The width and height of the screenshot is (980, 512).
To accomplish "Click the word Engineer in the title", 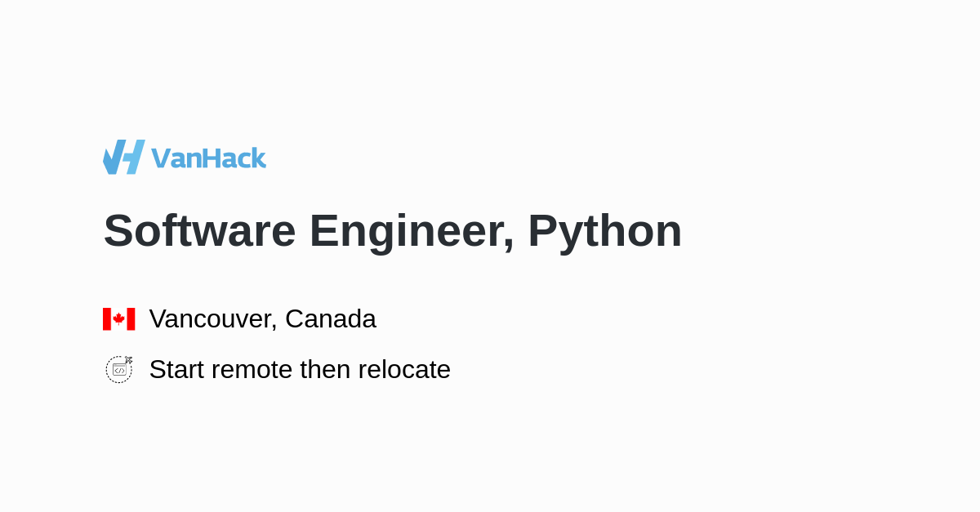I will tap(411, 230).
